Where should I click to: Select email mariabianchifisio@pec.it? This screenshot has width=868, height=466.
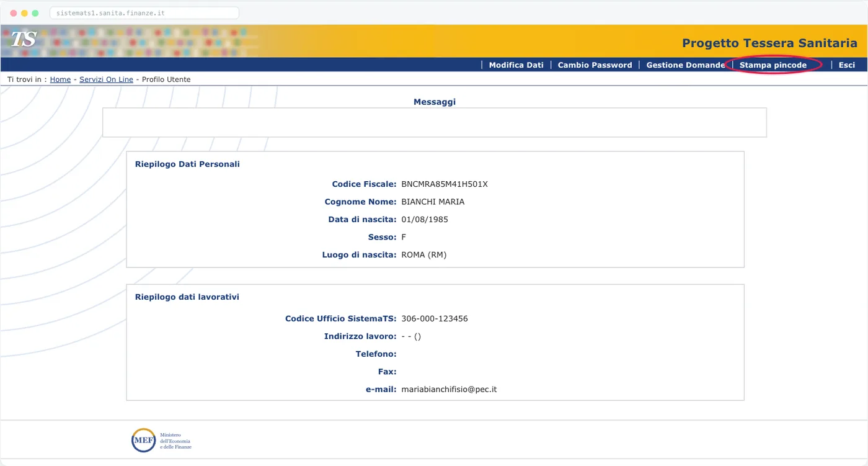coord(449,390)
